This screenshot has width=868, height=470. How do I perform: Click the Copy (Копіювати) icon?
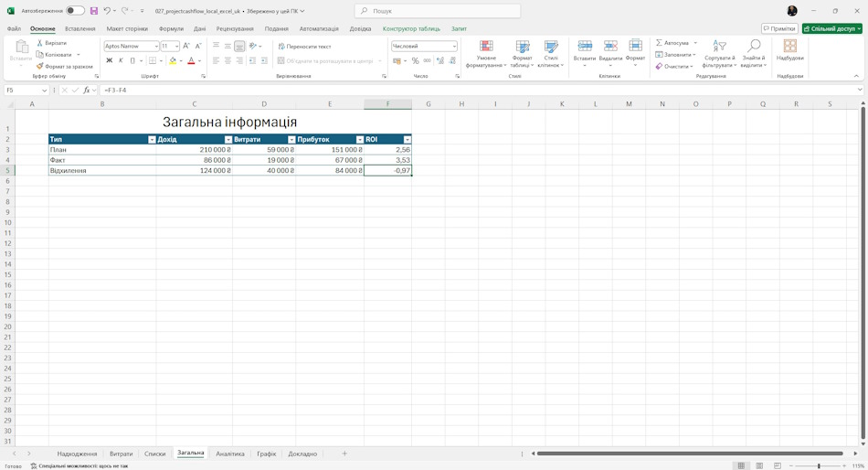coord(40,54)
